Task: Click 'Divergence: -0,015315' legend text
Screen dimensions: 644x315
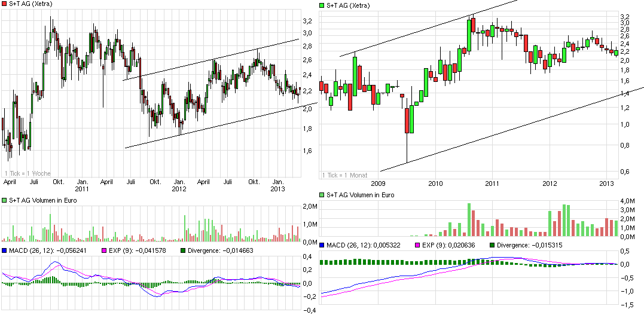Action: 530,245
